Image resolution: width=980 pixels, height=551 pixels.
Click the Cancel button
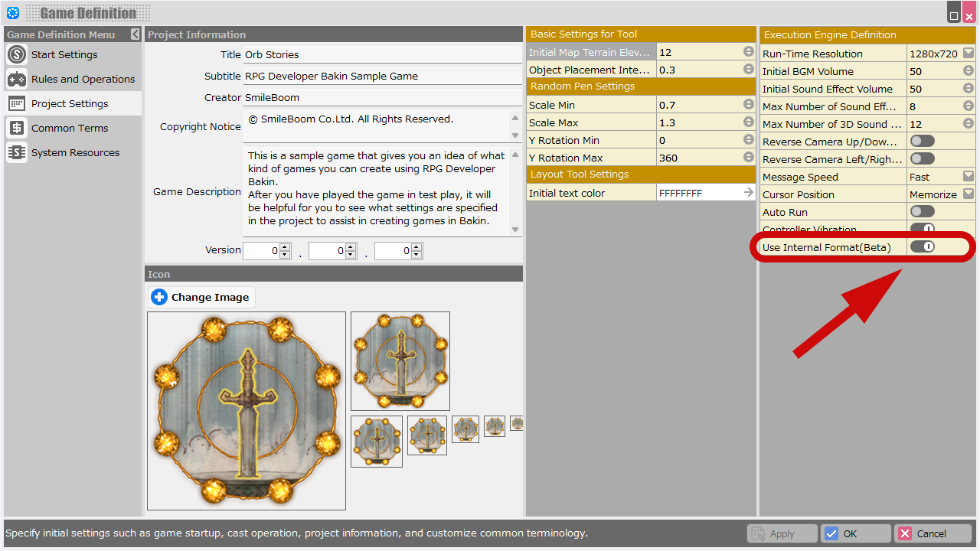point(933,533)
